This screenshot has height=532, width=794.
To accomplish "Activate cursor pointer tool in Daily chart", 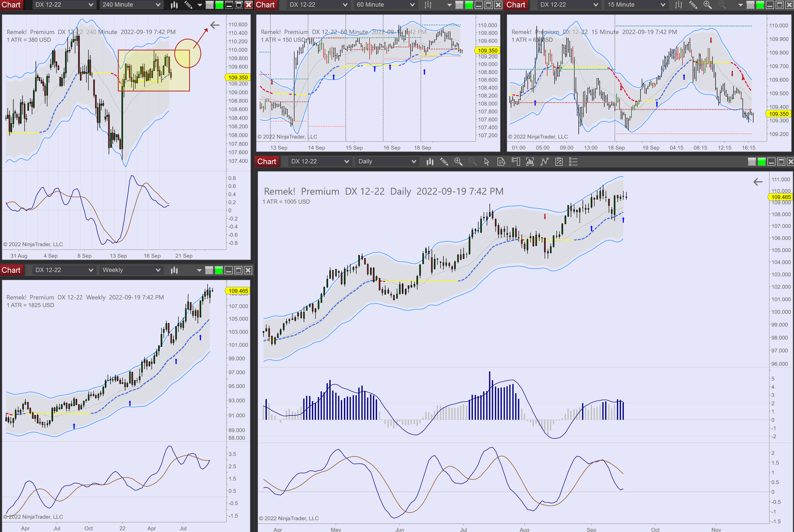I will click(487, 162).
